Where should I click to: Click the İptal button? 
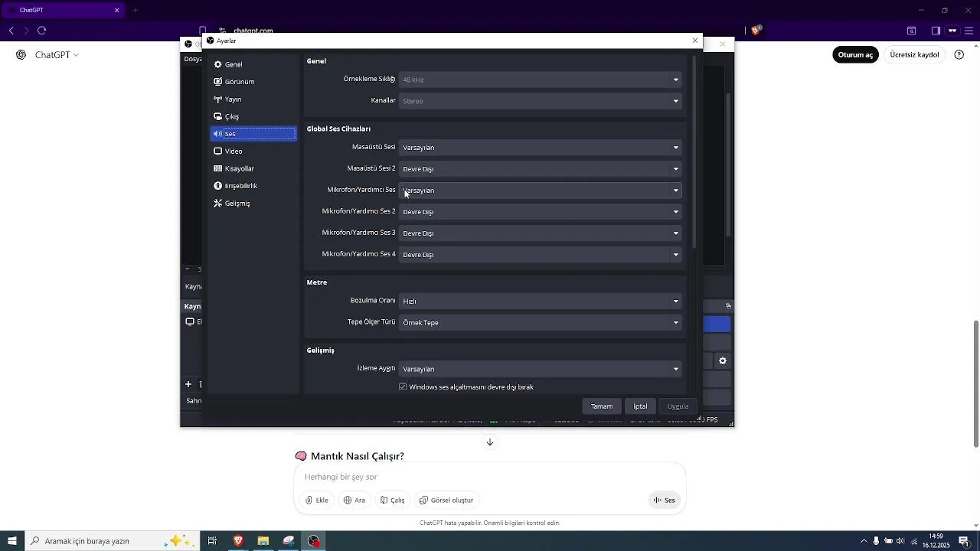(640, 406)
